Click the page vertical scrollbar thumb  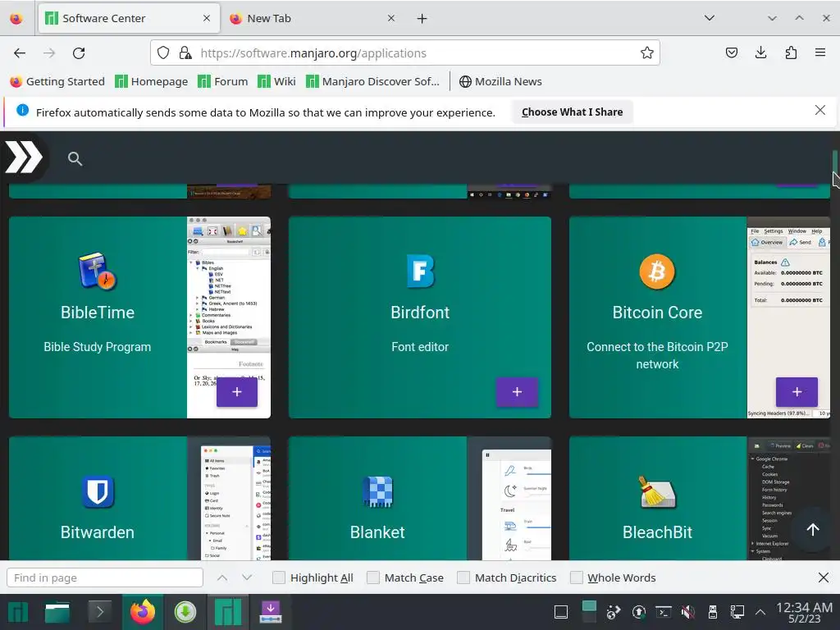point(834,163)
